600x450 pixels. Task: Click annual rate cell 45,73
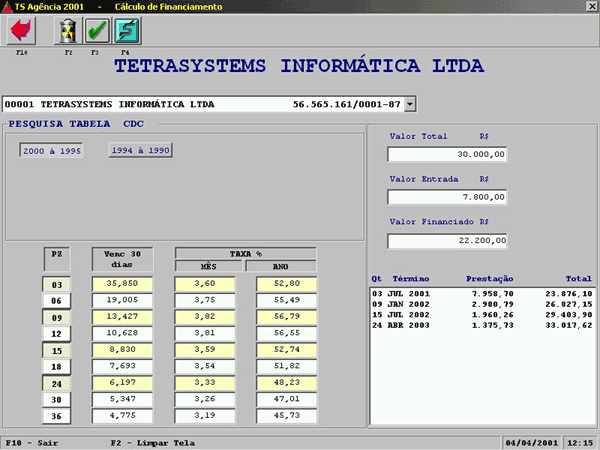tap(287, 416)
